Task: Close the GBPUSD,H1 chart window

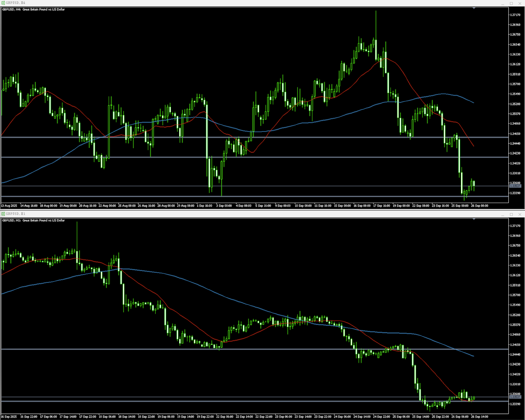Action: (520, 214)
